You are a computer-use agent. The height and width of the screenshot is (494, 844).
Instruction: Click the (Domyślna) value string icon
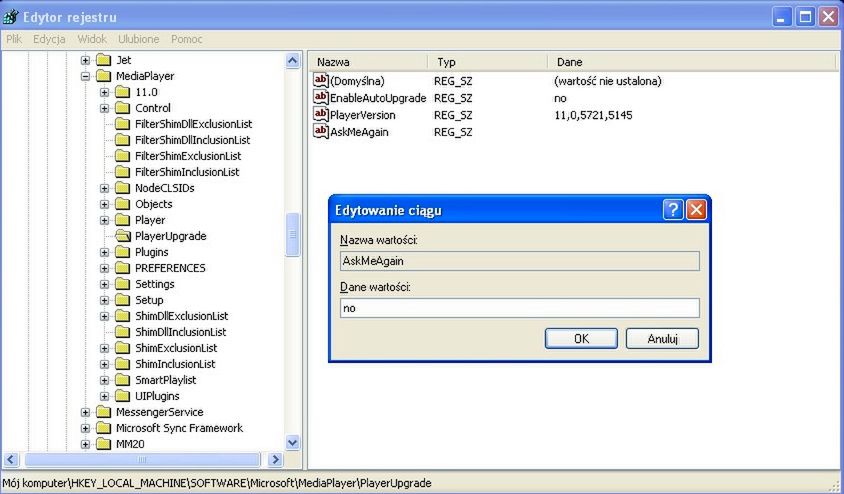321,81
